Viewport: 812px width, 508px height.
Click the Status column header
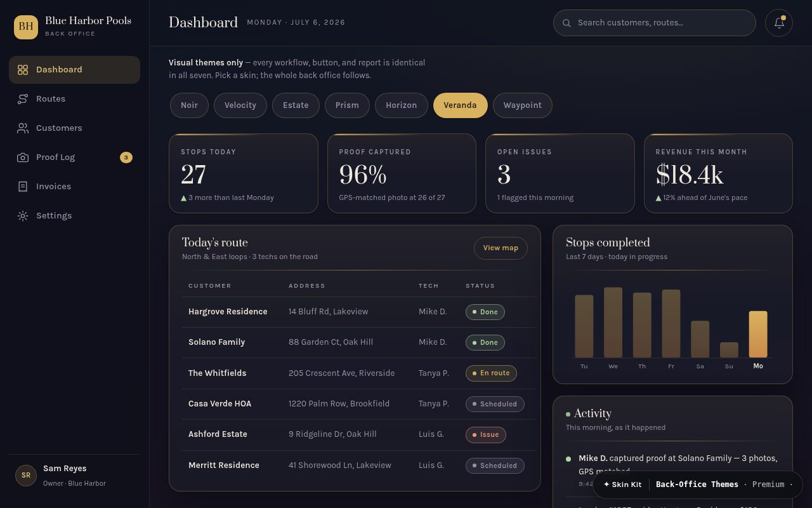(480, 286)
